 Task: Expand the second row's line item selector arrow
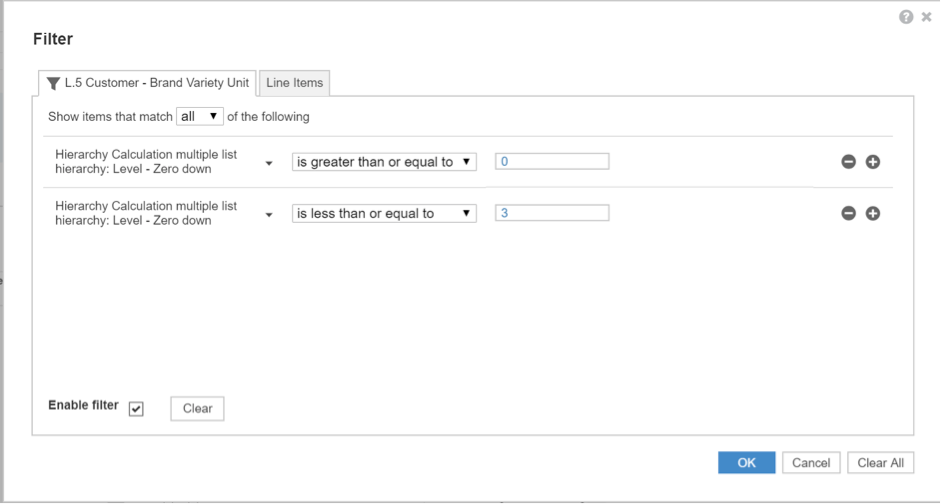[269, 215]
